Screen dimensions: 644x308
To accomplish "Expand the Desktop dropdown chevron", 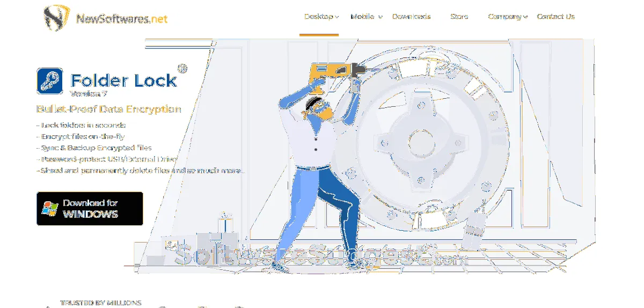I will pos(337,17).
